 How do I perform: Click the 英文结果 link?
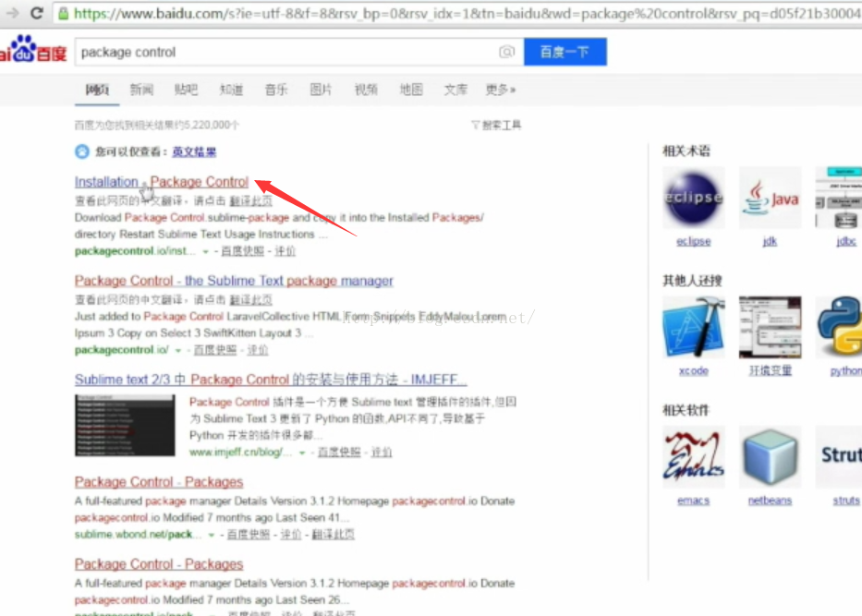point(194,151)
